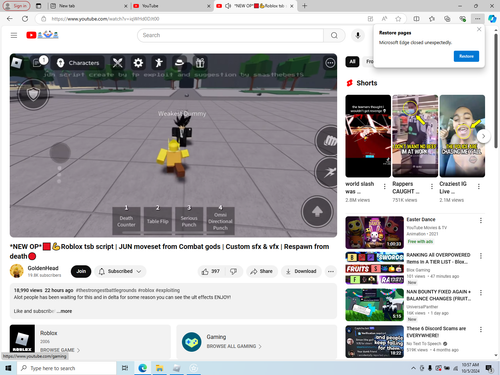Open options menu for Easter Dance video
The image size is (500, 375).
tap(481, 220)
